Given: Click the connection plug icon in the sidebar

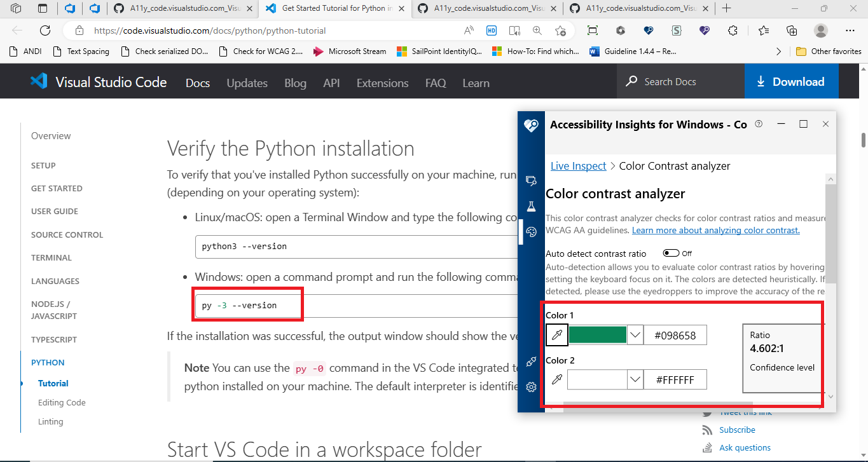Looking at the screenshot, I should coord(532,361).
